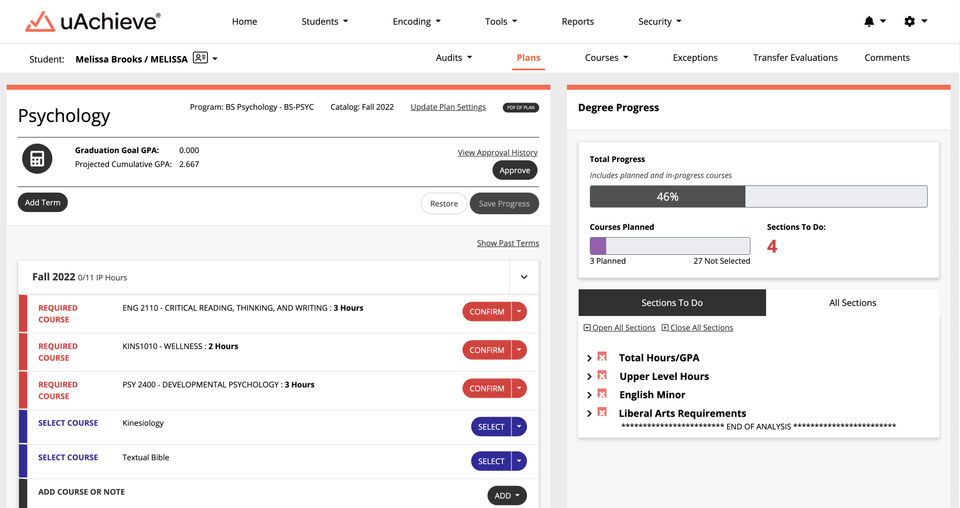Click the Add Term button
Viewport: 960px width, 508px height.
(x=43, y=203)
